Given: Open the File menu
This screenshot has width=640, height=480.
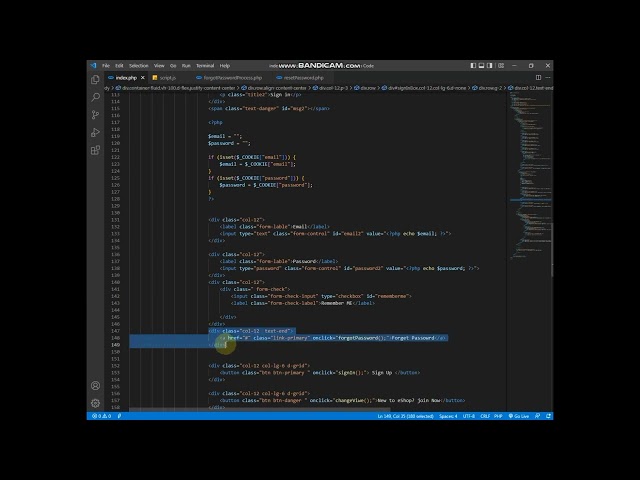Looking at the screenshot, I should (x=106, y=65).
